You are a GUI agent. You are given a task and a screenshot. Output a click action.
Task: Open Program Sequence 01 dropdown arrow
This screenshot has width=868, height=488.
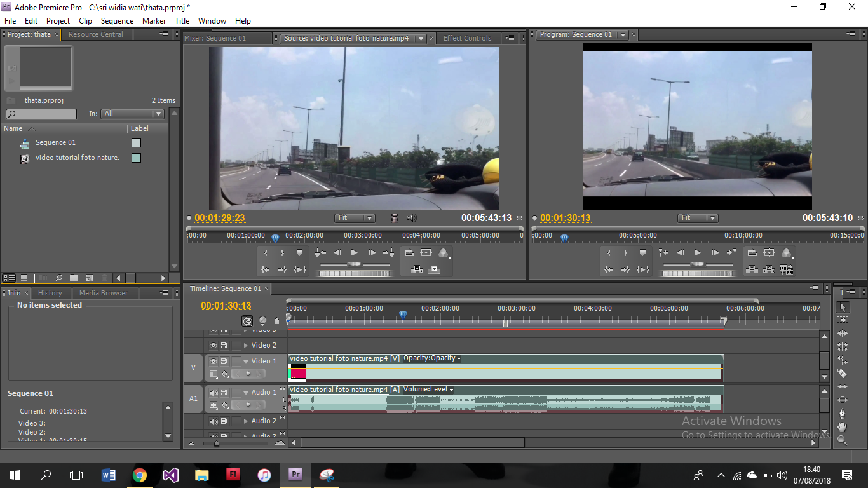(x=623, y=35)
